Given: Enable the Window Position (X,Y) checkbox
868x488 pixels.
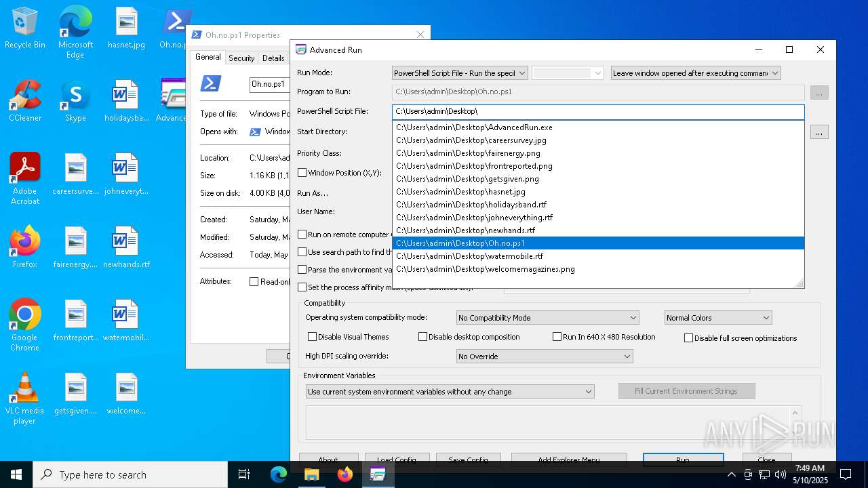Looking at the screenshot, I should pyautogui.click(x=302, y=173).
